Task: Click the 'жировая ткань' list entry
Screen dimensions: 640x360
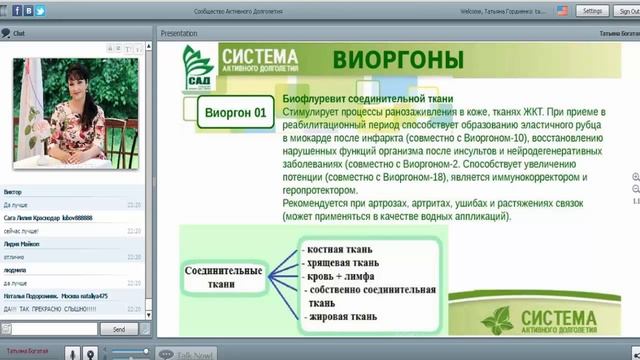Action: click(342, 316)
